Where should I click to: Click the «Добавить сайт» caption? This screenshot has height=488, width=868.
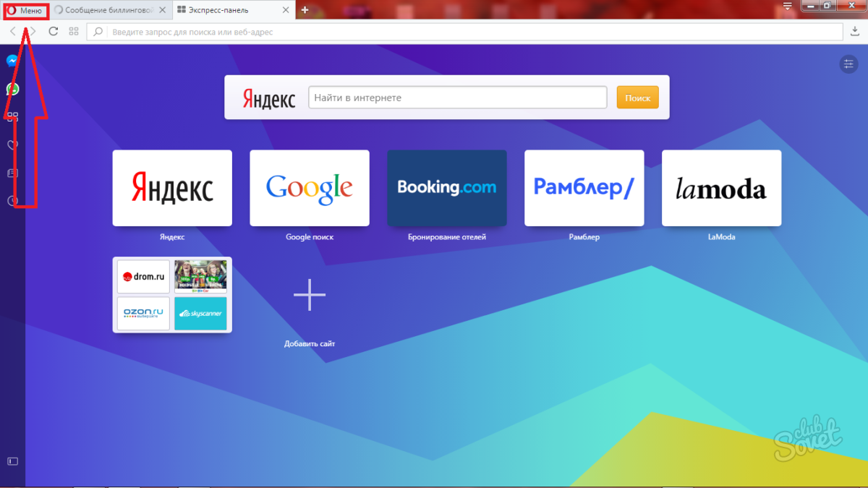click(x=310, y=344)
